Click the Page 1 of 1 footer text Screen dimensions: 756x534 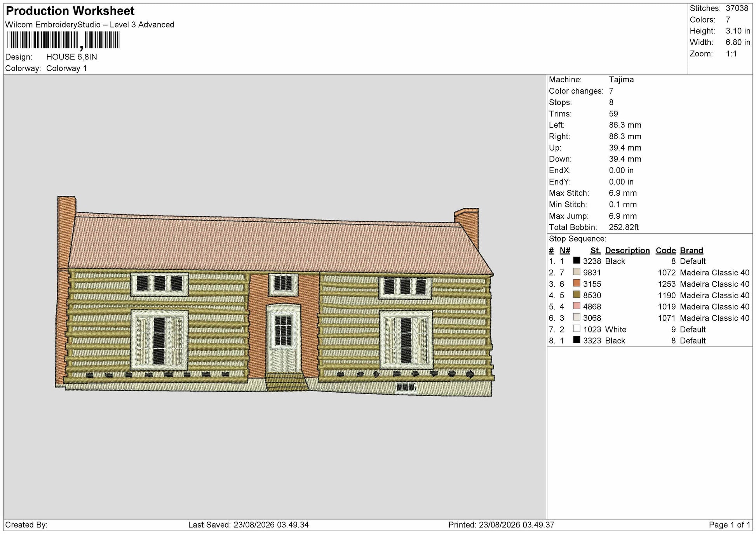729,525
